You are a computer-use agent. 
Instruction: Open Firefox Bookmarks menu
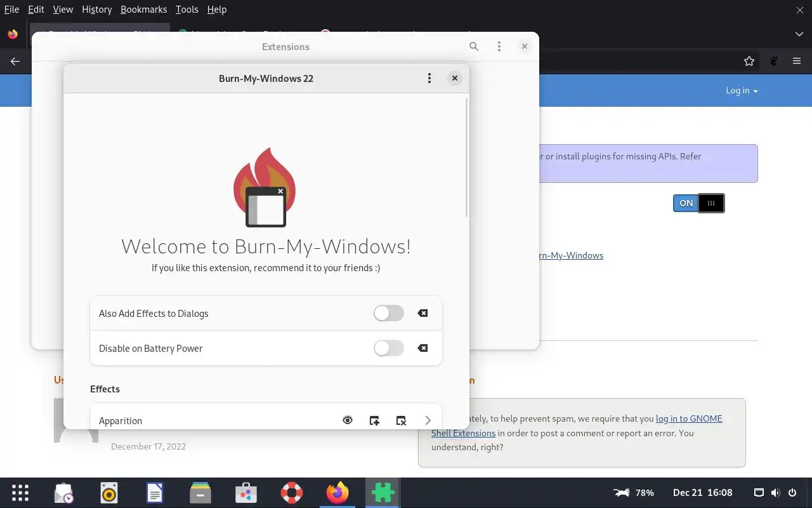coord(143,10)
